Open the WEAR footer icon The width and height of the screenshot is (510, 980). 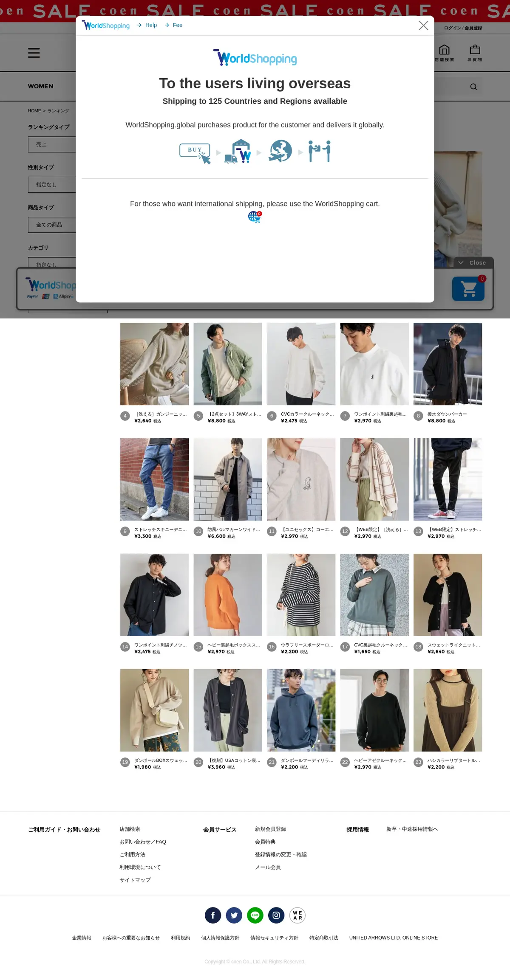pos(297,915)
